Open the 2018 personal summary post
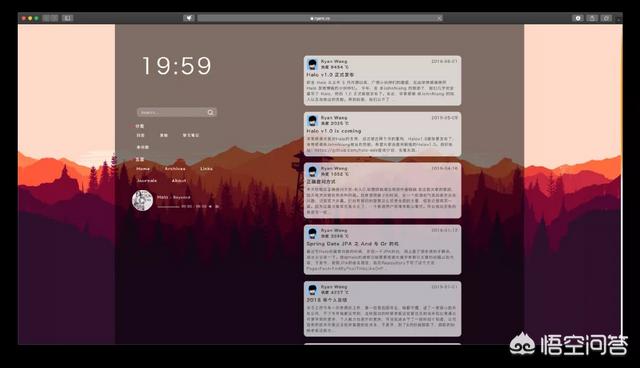Image resolution: width=640 pixels, height=368 pixels. click(x=327, y=300)
